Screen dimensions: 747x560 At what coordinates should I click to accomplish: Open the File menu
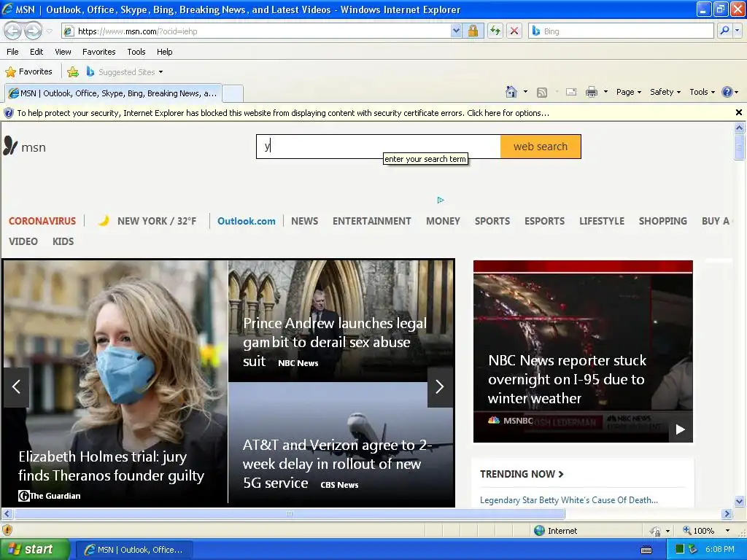click(13, 52)
